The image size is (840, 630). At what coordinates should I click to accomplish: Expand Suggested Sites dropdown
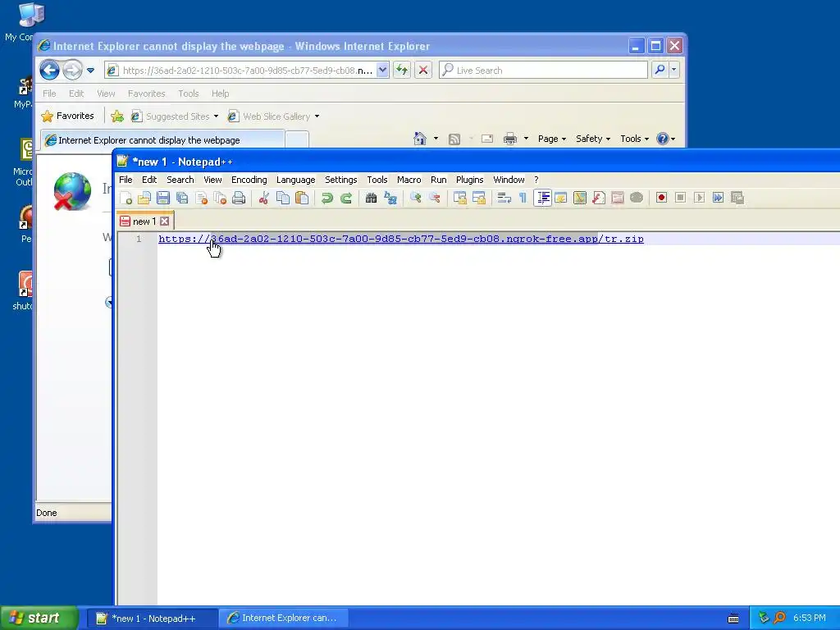point(216,116)
